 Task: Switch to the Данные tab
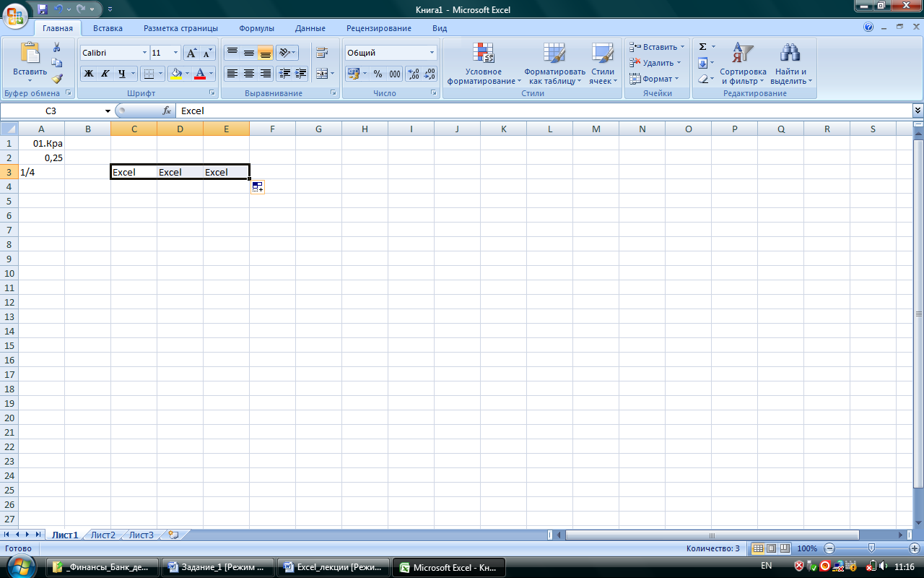click(x=310, y=28)
